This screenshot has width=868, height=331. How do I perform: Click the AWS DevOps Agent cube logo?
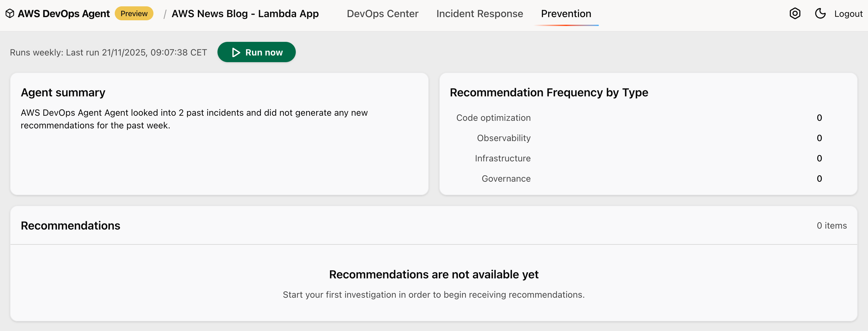tap(10, 14)
